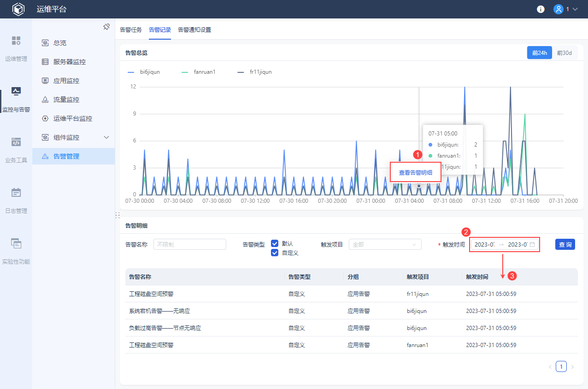Select 流量监控 in the sidebar menu
588x389 pixels.
66,100
